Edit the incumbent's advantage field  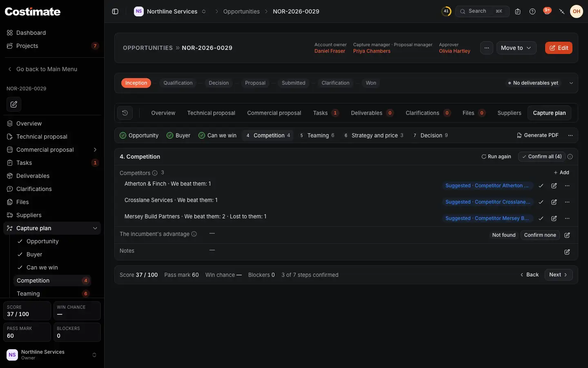click(567, 235)
